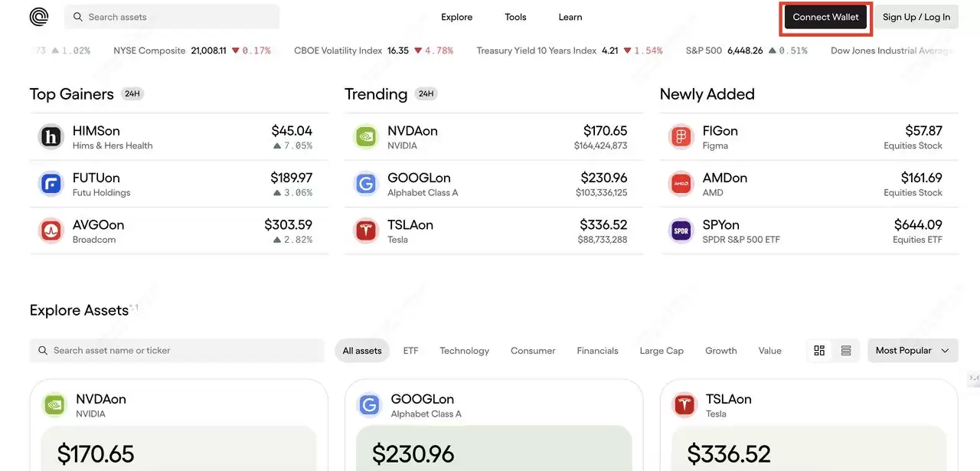980x471 pixels.
Task: Open the Tools menu
Action: coord(514,16)
